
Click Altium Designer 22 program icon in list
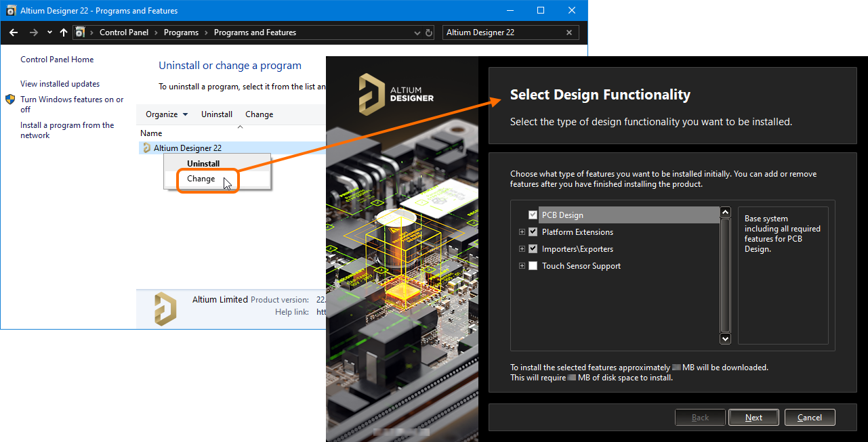point(146,148)
